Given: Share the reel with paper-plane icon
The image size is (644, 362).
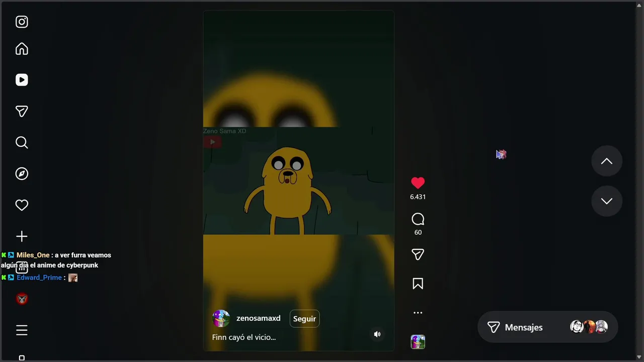Looking at the screenshot, I should (x=418, y=254).
